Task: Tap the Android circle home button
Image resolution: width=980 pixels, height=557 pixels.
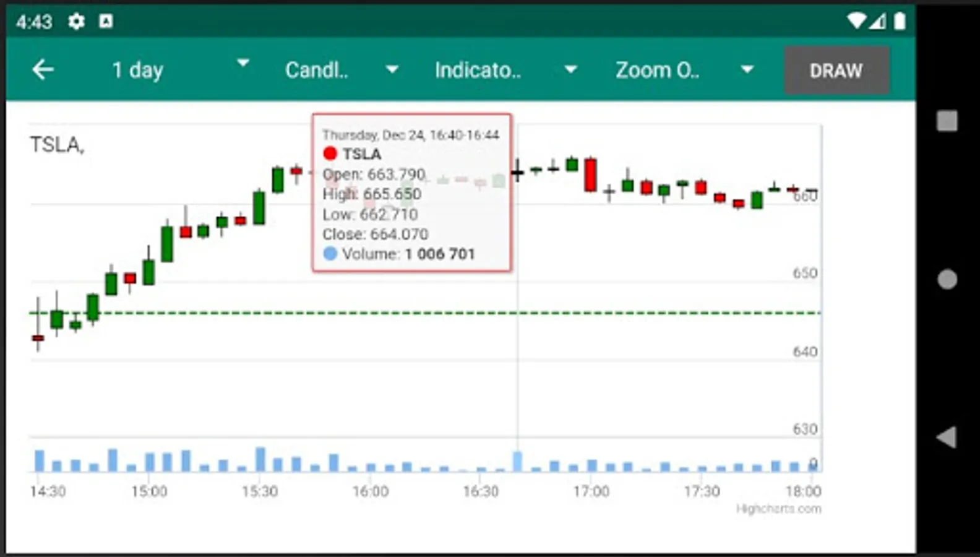Action: click(x=947, y=279)
